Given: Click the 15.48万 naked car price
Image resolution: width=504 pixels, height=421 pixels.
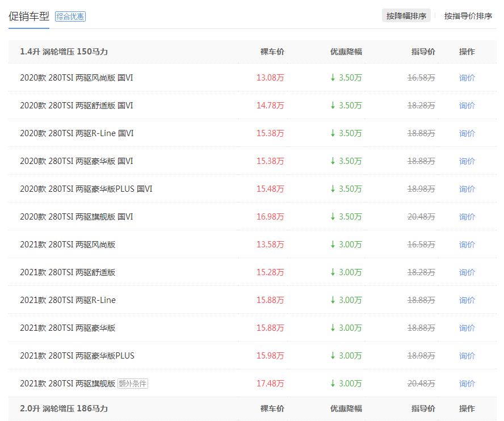Looking at the screenshot, I should click(270, 189).
